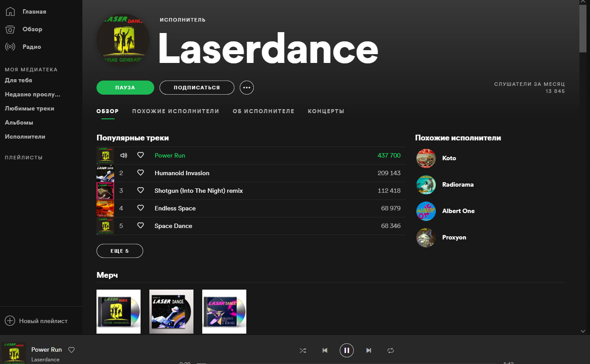Click the plus icon beside Новый плейлист
Viewport: 590px width, 364px height.
[10, 321]
